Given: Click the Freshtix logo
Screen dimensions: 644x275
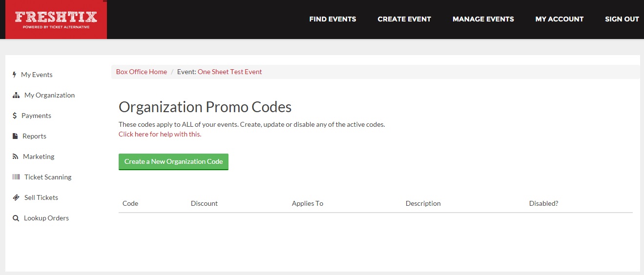Looking at the screenshot, I should click(x=56, y=20).
